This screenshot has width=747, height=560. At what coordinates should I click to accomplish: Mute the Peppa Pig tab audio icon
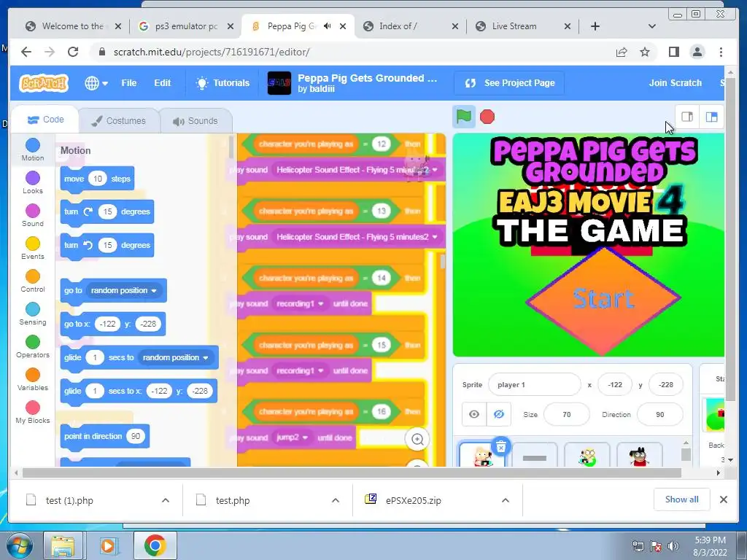tap(328, 26)
